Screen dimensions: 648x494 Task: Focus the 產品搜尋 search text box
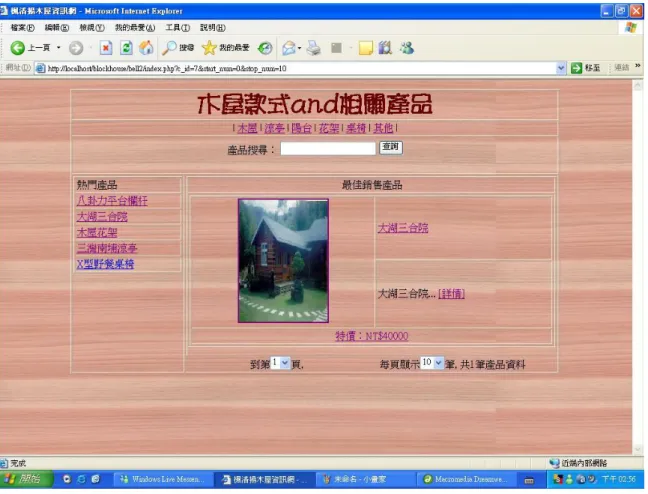[x=328, y=148]
